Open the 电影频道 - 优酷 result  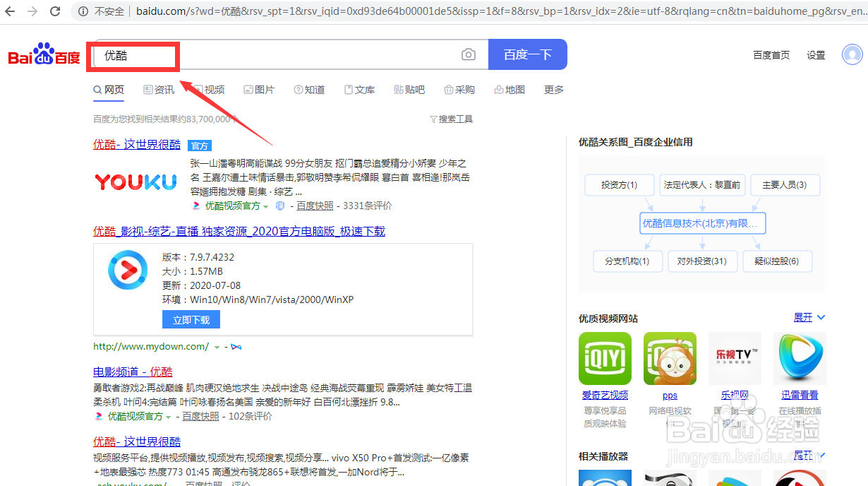(x=133, y=372)
